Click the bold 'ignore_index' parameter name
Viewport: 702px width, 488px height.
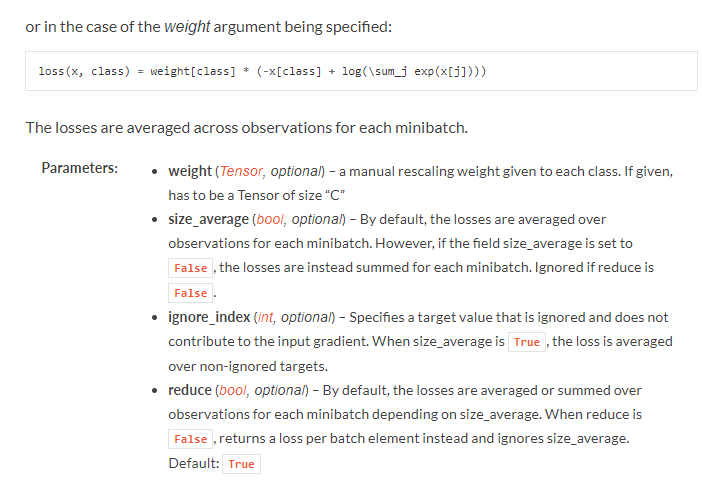click(x=209, y=317)
